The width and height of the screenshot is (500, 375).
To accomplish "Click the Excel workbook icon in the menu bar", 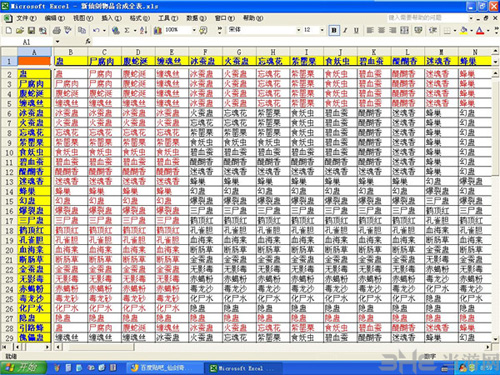I will click(x=8, y=18).
